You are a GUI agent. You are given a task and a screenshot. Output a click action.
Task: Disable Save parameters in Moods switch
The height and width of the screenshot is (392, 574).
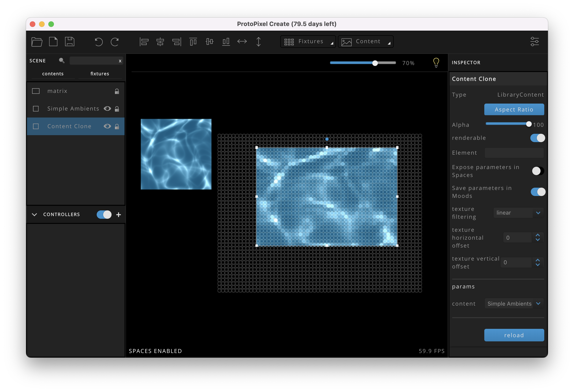coord(538,192)
